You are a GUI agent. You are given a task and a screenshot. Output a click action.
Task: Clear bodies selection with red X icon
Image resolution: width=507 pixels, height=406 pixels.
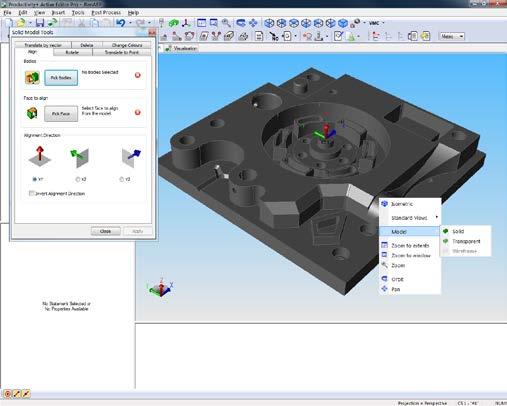click(138, 75)
